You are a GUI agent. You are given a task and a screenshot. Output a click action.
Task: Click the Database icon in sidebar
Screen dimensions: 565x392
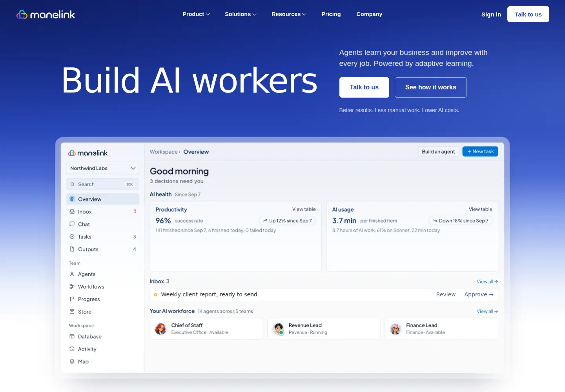coord(72,337)
